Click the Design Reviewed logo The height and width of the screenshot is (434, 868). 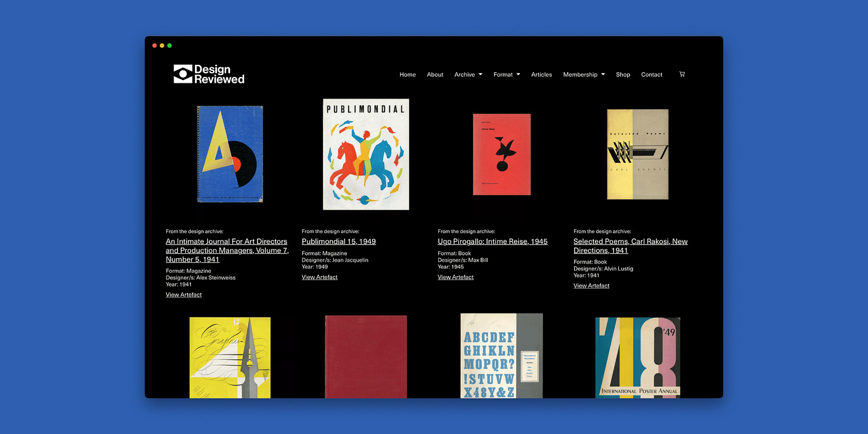(209, 74)
